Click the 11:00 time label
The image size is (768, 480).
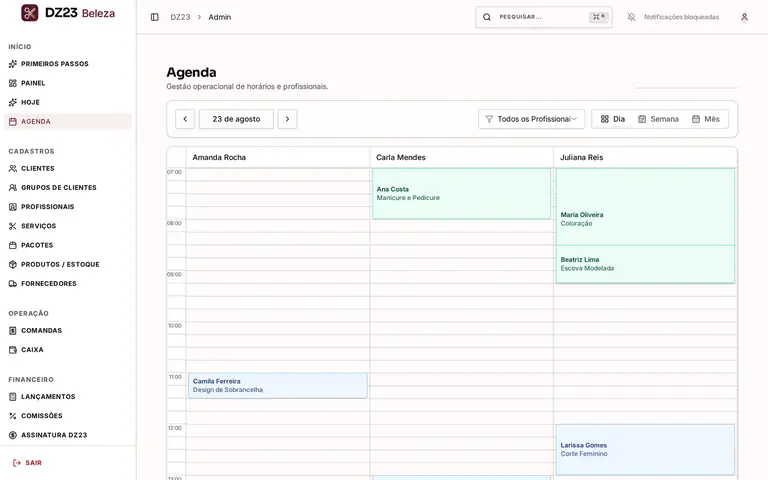[x=175, y=377]
